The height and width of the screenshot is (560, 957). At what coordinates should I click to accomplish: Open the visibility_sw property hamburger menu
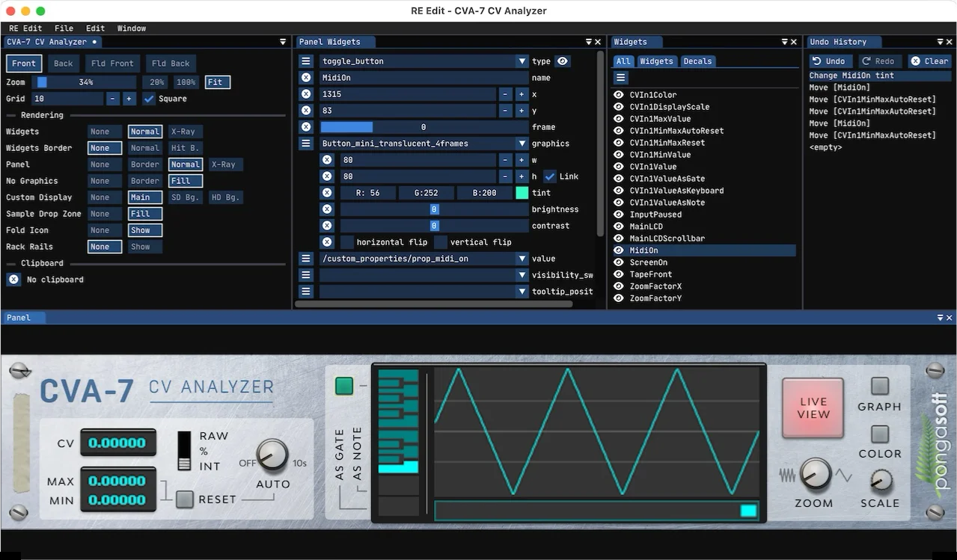(x=306, y=275)
